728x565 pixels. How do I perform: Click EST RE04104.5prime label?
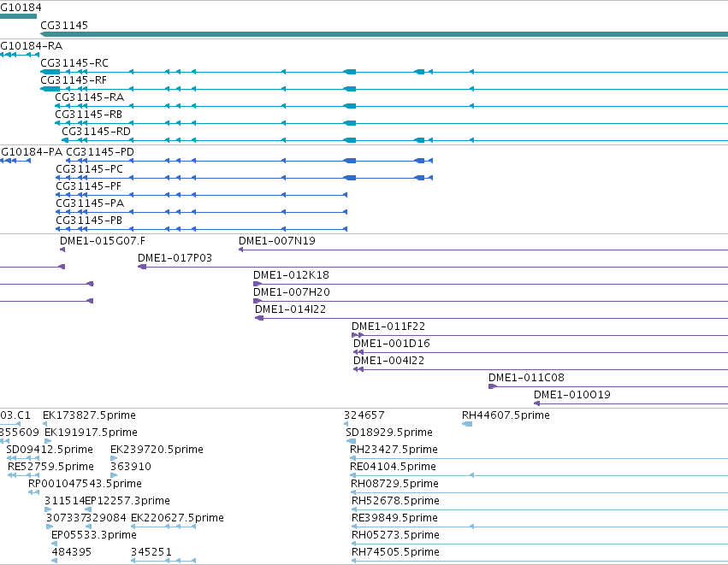pos(393,467)
